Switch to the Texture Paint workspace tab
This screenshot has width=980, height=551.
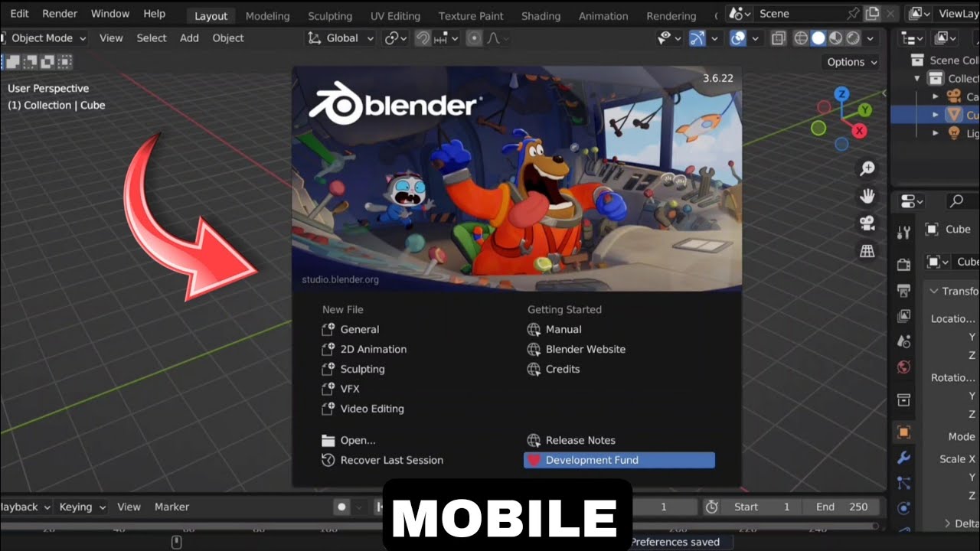pos(471,16)
